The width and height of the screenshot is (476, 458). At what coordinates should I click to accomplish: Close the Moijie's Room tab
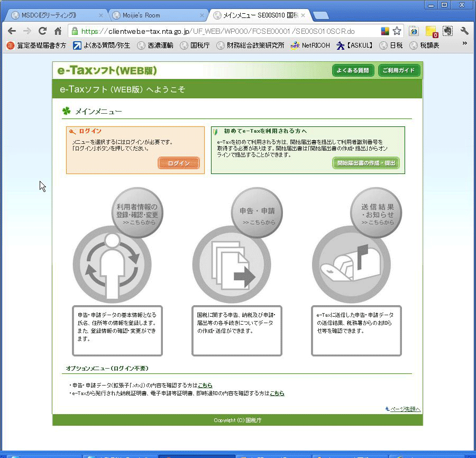pos(202,15)
